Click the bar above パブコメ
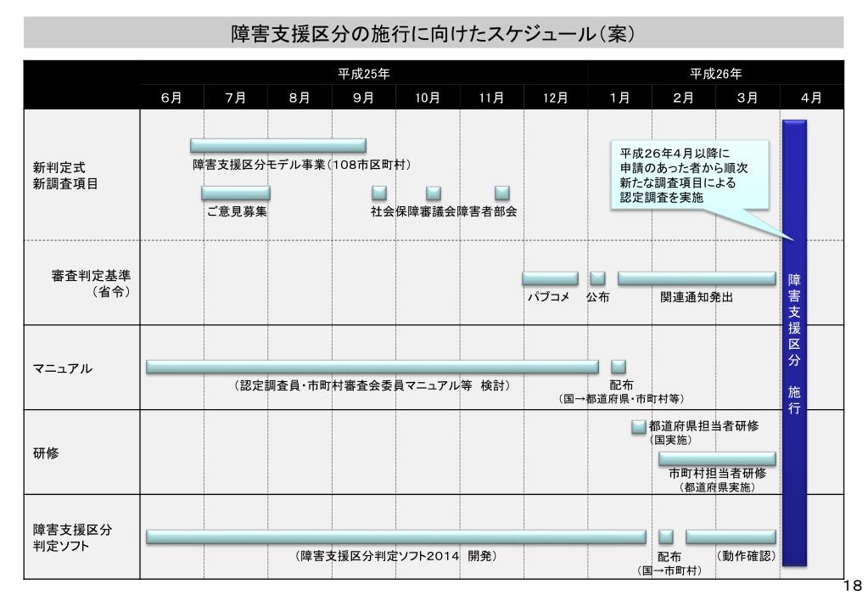This screenshot has width=868, height=601. pos(551,278)
